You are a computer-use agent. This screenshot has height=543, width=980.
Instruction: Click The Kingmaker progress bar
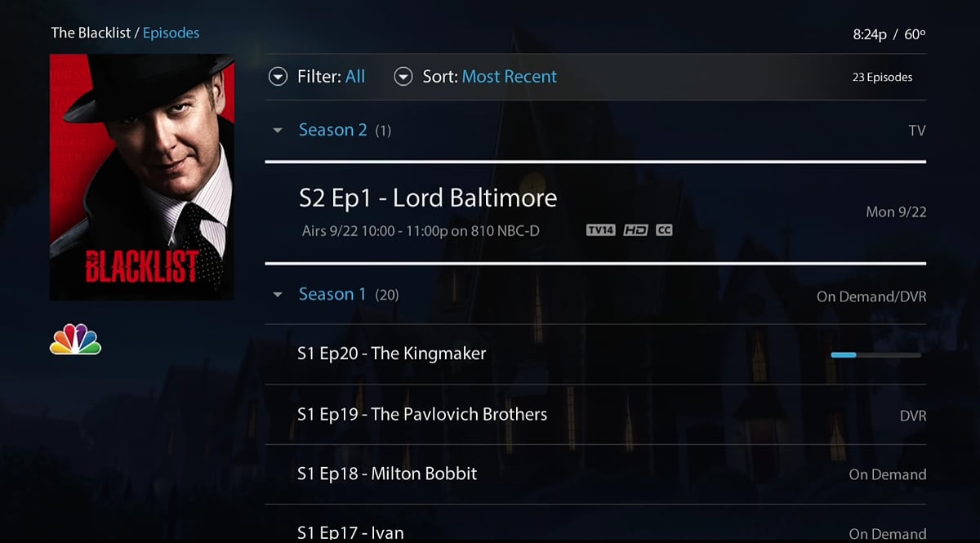(x=875, y=355)
